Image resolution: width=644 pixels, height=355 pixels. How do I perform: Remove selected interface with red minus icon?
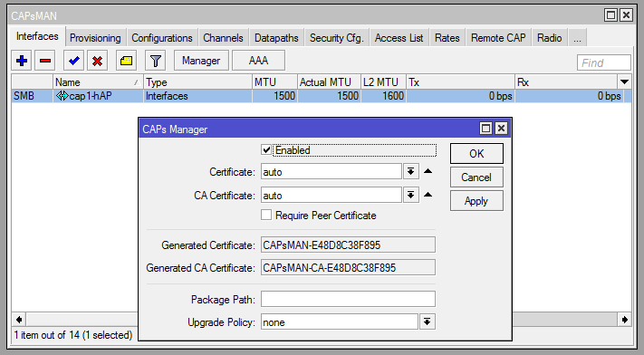(x=45, y=61)
